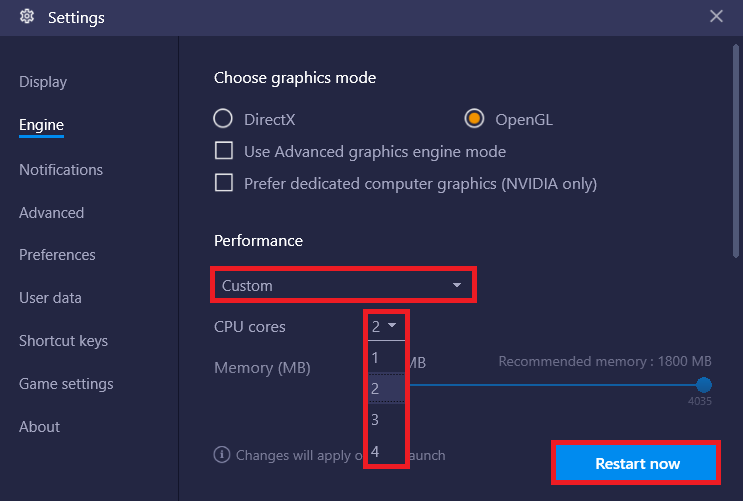Switch to the Notifications section
This screenshot has width=743, height=501.
click(61, 170)
